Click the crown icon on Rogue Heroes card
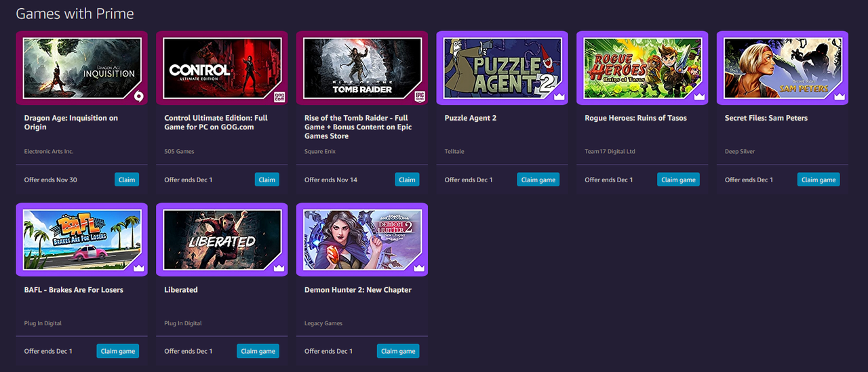 (x=699, y=97)
